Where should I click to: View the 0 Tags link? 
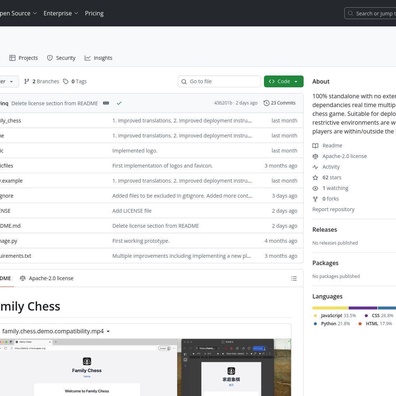point(75,81)
